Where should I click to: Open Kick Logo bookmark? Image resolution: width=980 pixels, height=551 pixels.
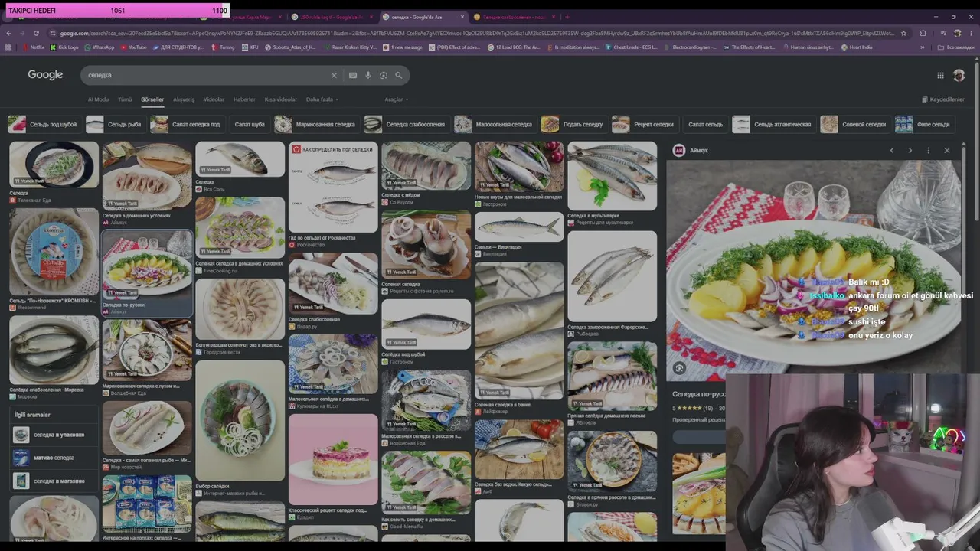pos(64,47)
